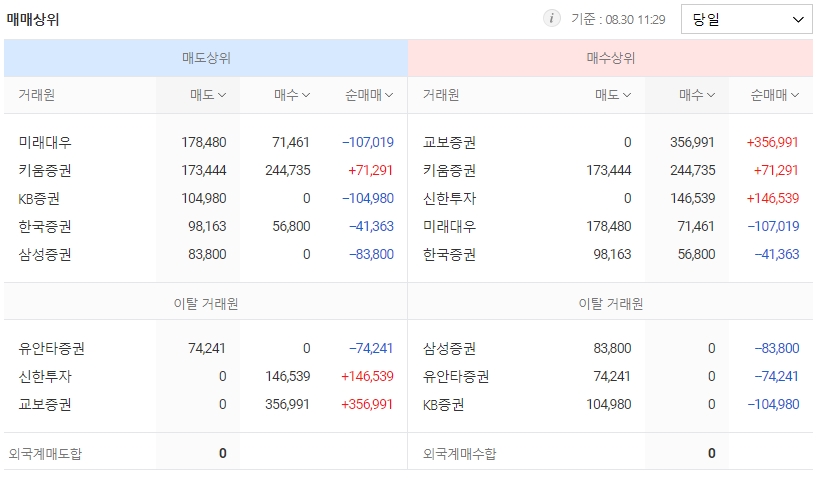817x478 pixels.
Task: Sort 매도상위 table by 매수 column
Action: coord(292,95)
